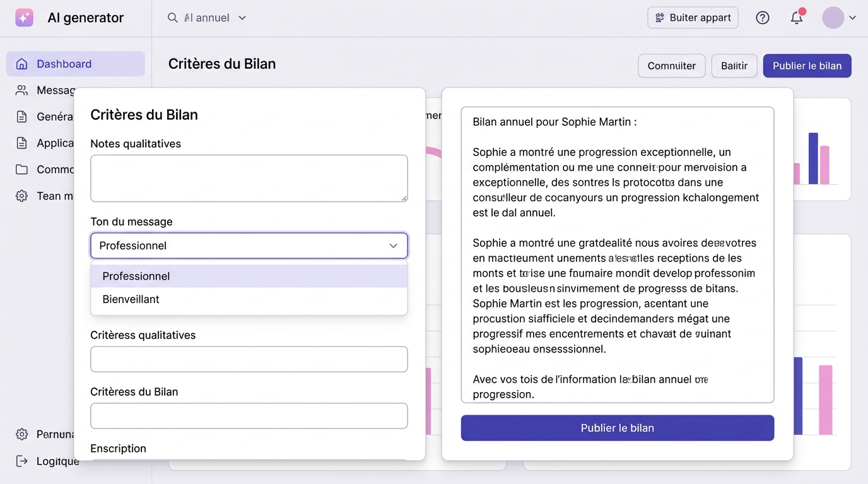Click the Généra document icon in the sidebar
Image resolution: width=868 pixels, height=484 pixels.
click(22, 117)
